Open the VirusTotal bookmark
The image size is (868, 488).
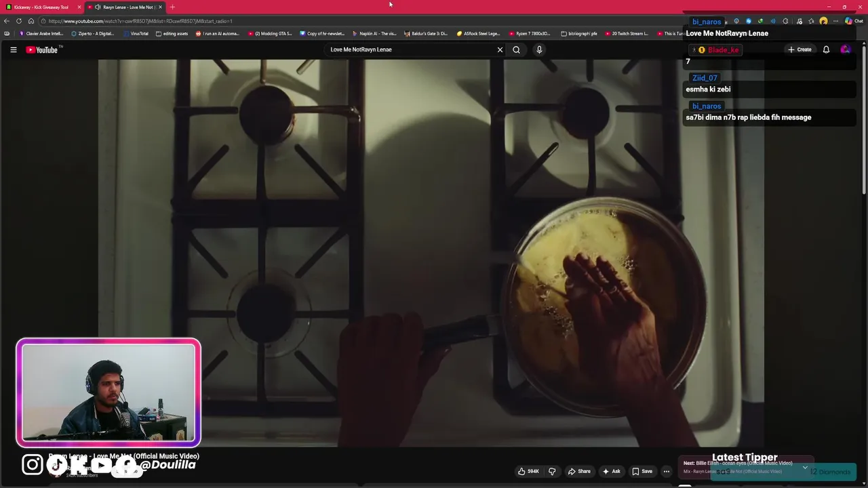click(x=136, y=33)
